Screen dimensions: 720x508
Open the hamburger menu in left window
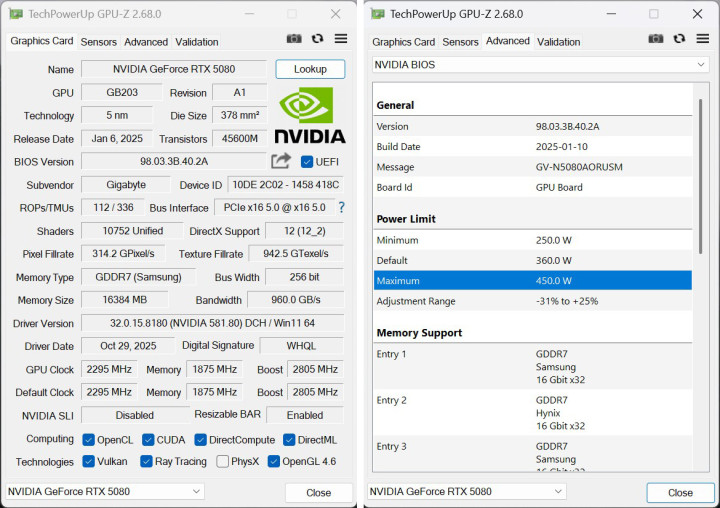[341, 38]
